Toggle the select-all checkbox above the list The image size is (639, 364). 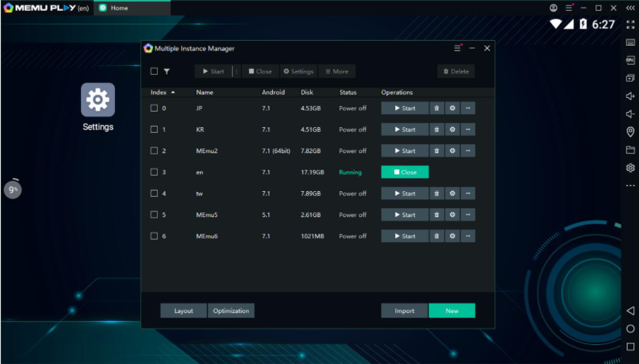pos(154,71)
